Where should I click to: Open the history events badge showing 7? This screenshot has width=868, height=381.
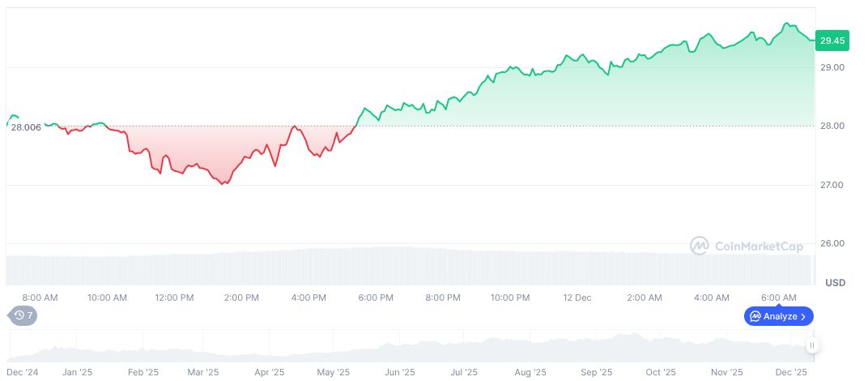coord(23,315)
